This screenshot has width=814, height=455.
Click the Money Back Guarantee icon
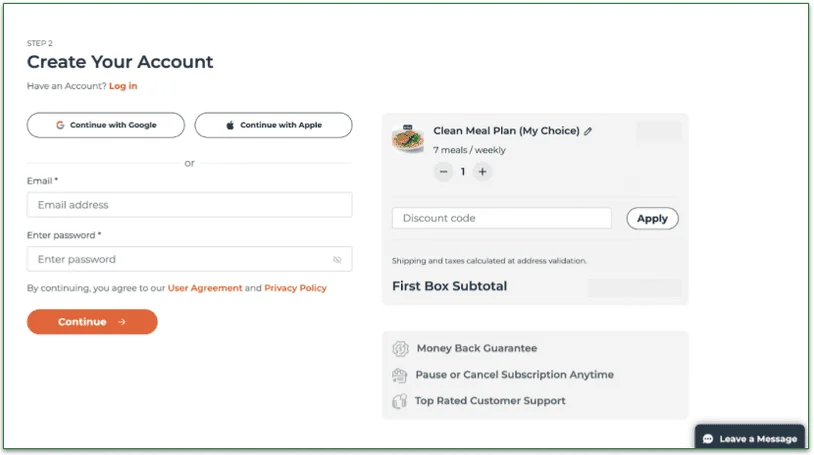coord(400,349)
